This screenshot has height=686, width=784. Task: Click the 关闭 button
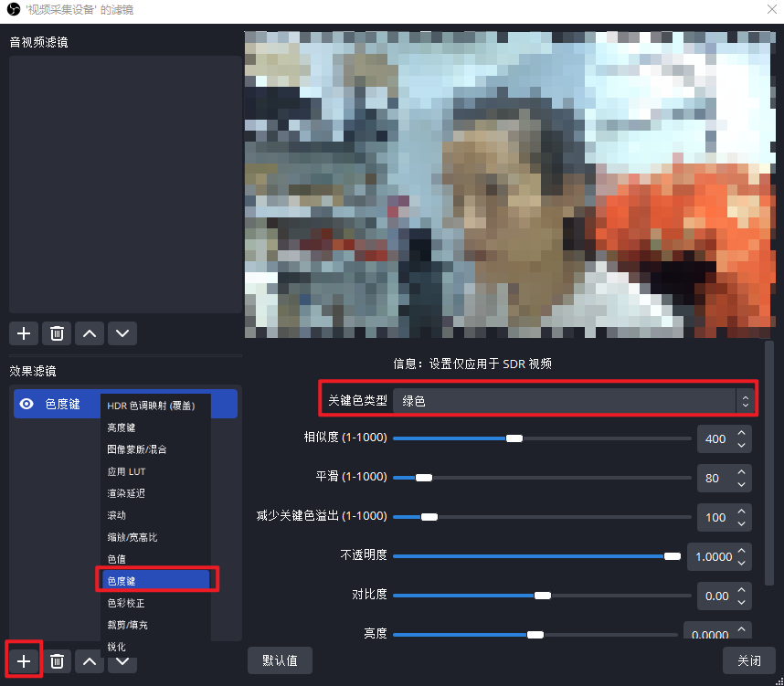(x=748, y=660)
